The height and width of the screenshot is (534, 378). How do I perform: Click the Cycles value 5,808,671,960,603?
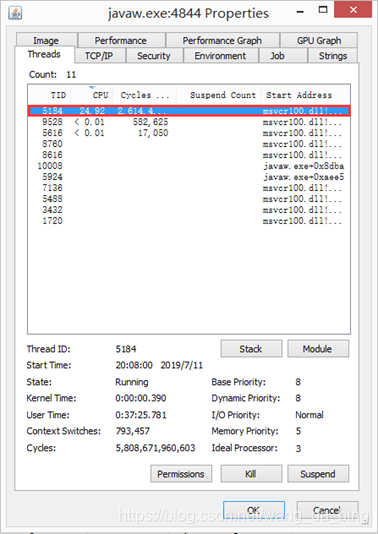pos(156,447)
